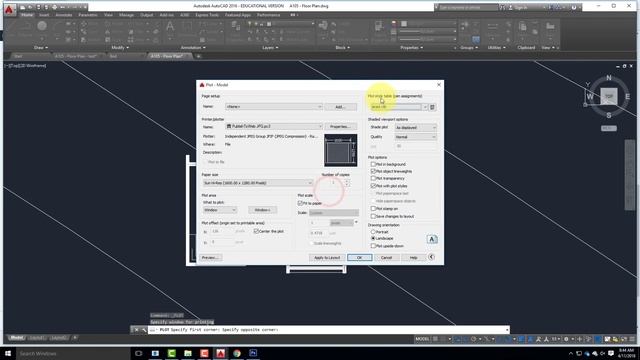This screenshot has height=360, width=640.
Task: Click the Plot icon in quick access toolbar
Action: click(x=54, y=7)
